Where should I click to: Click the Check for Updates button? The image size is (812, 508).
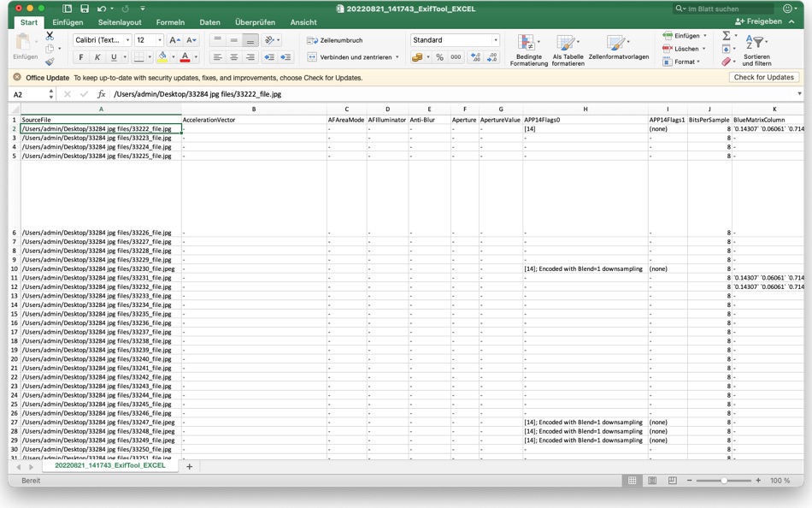764,77
